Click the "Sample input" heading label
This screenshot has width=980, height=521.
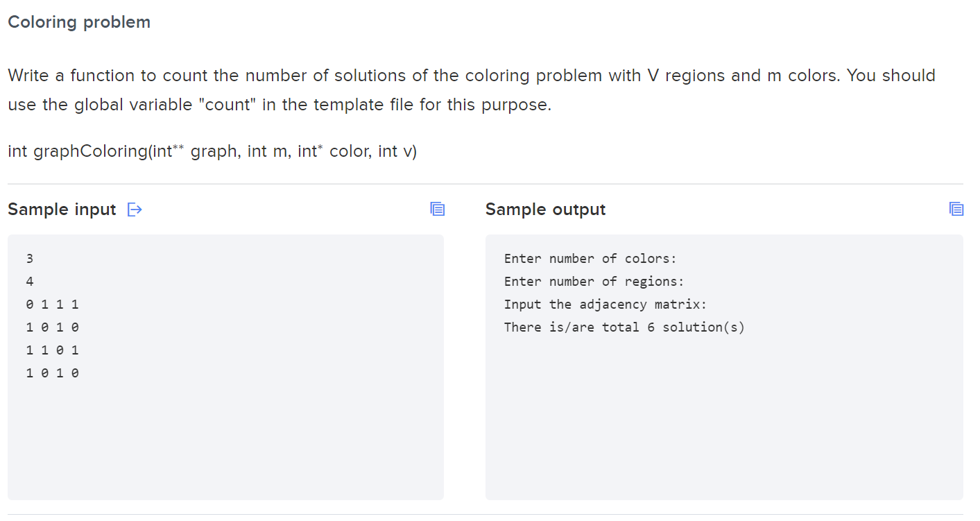point(62,210)
